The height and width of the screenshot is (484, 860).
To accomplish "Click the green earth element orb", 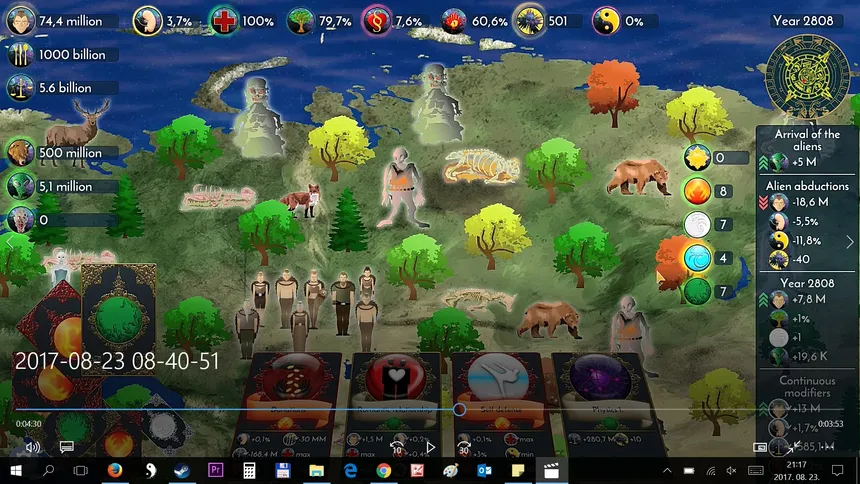I will click(x=697, y=291).
